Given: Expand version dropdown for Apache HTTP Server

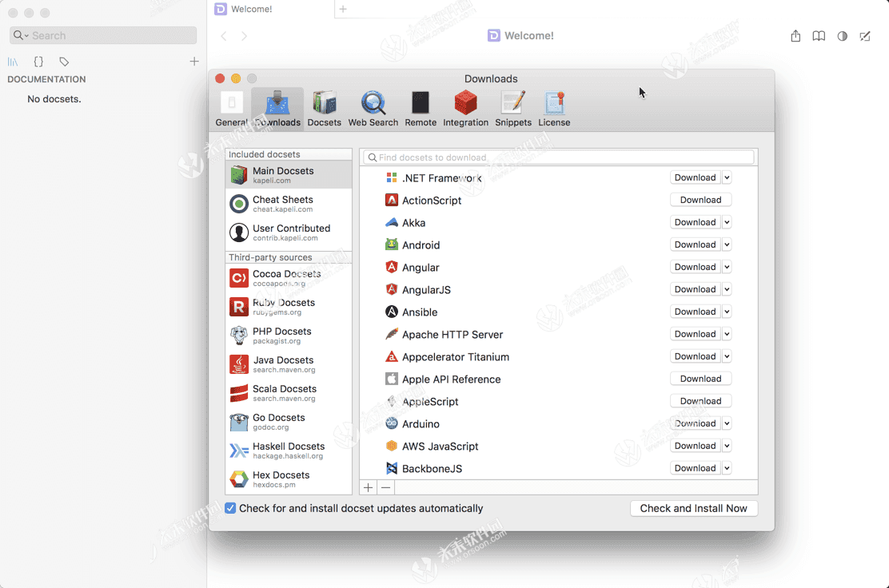Looking at the screenshot, I should tap(727, 334).
